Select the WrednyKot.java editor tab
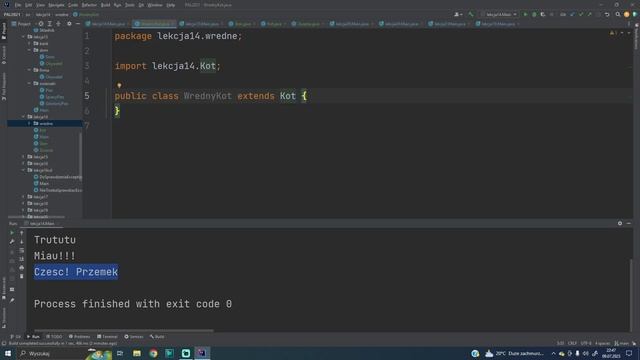640x360 pixels. [x=153, y=24]
